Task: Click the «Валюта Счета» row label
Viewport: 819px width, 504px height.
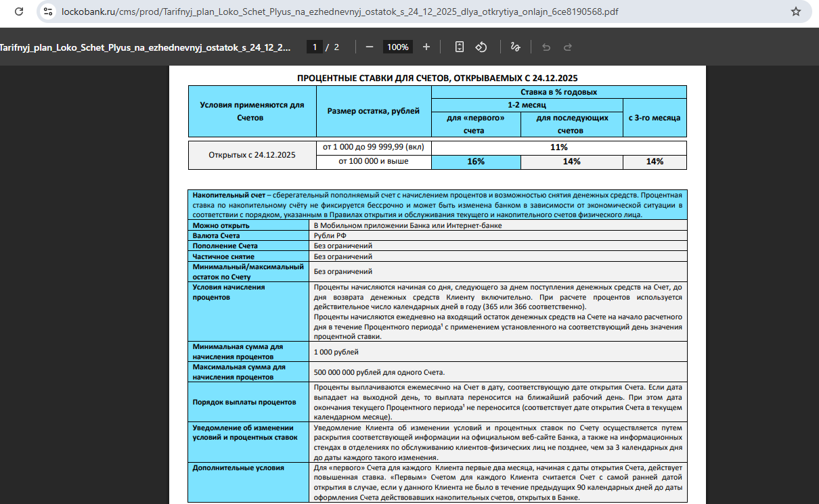Action: (217, 235)
